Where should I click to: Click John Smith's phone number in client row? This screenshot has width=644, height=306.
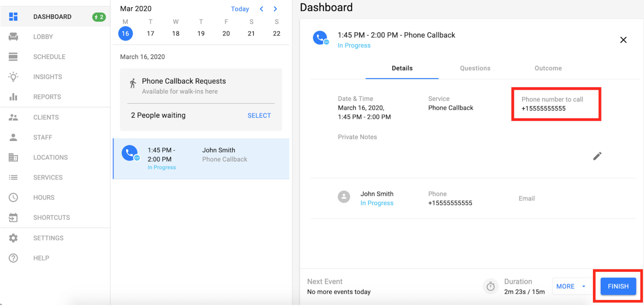(x=450, y=203)
